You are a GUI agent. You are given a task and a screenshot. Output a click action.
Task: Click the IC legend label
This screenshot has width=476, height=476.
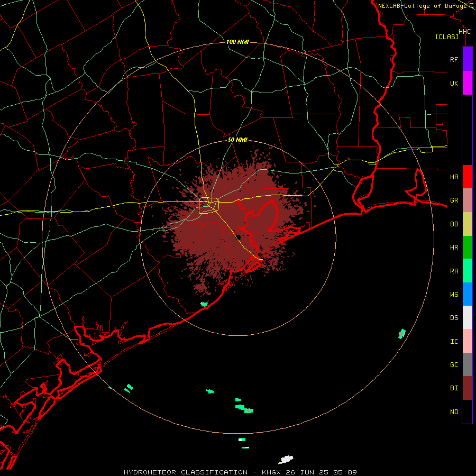coord(454,342)
